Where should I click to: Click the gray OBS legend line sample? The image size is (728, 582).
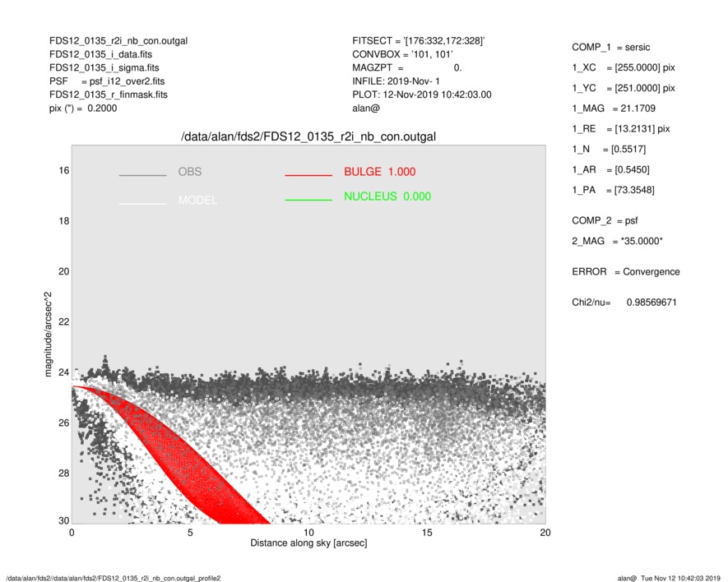point(142,175)
